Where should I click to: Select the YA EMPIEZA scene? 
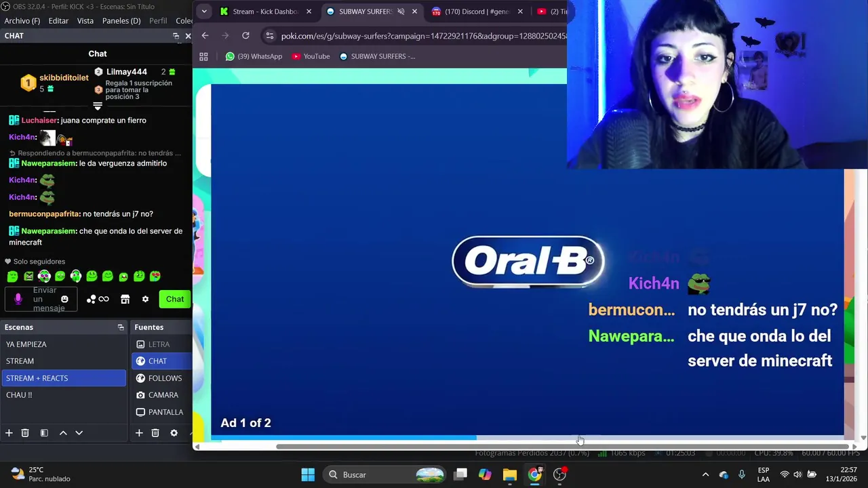click(x=64, y=344)
